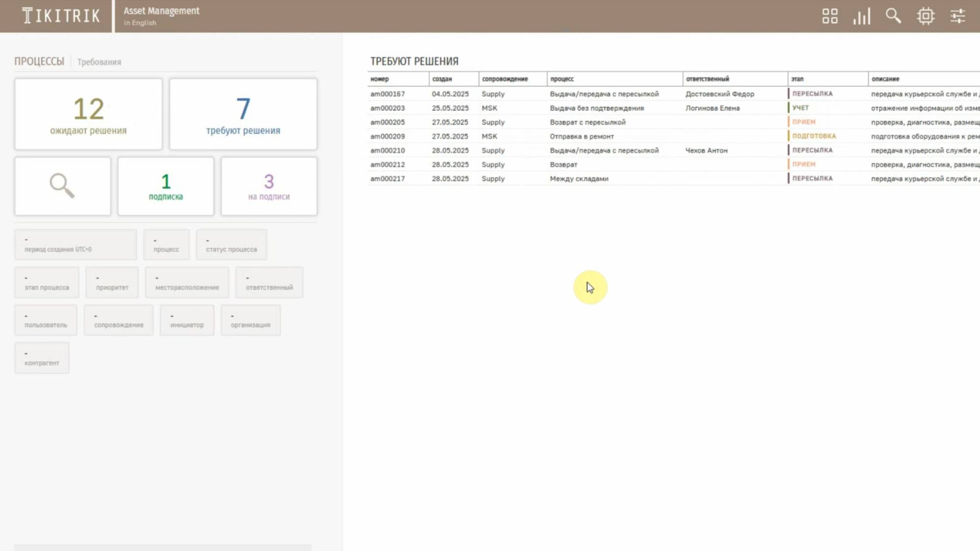
Task: Click Чехов Антон responsible cell
Action: [x=706, y=150]
